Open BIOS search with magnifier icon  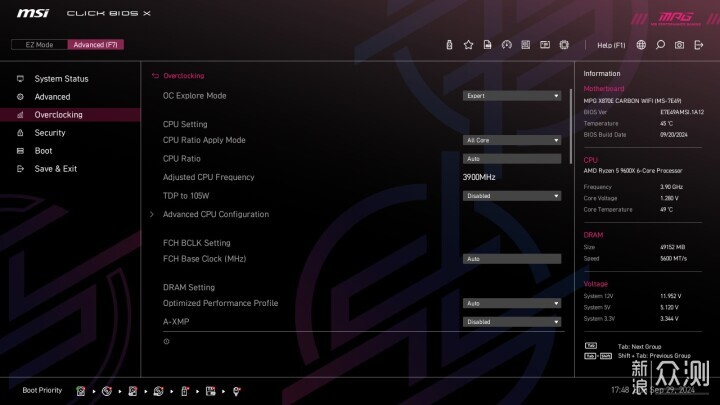click(x=660, y=45)
